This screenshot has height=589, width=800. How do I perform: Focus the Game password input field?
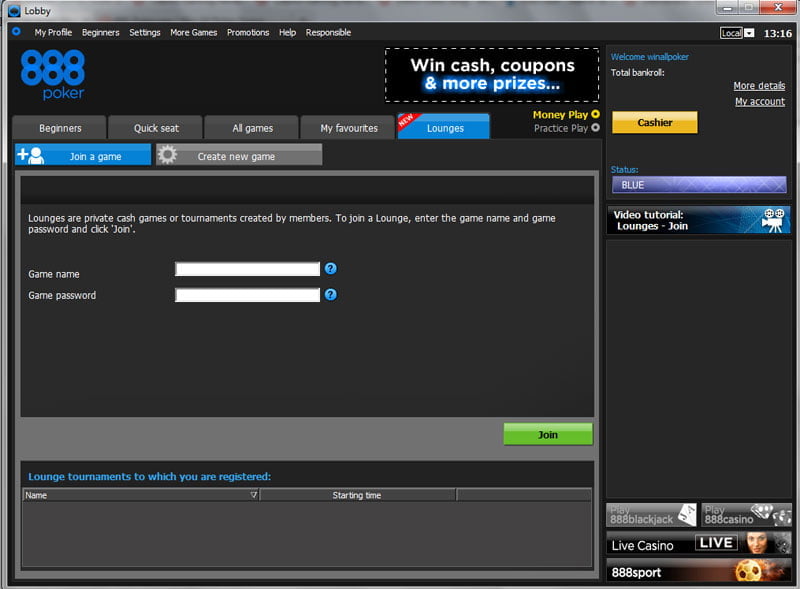tap(247, 295)
